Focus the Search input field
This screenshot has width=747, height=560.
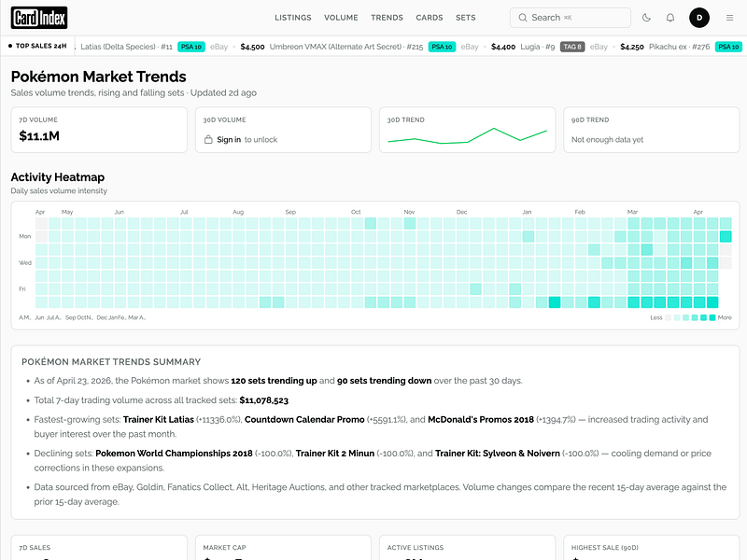(x=571, y=18)
